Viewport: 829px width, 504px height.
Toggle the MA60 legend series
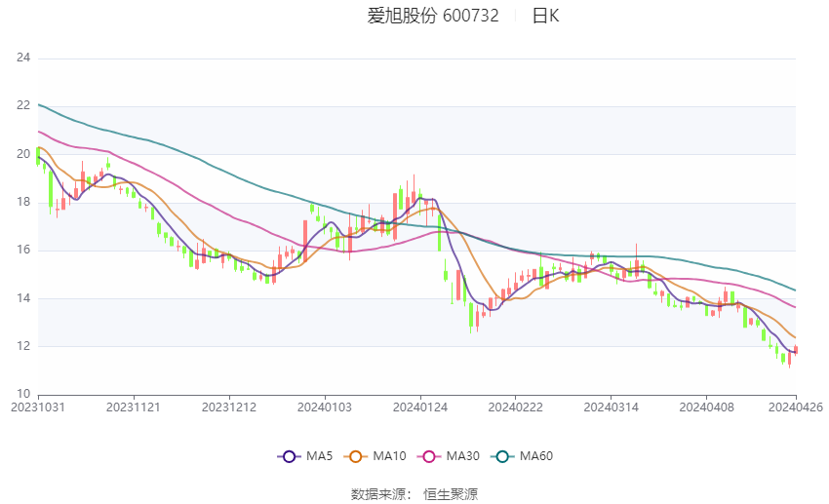click(x=522, y=456)
